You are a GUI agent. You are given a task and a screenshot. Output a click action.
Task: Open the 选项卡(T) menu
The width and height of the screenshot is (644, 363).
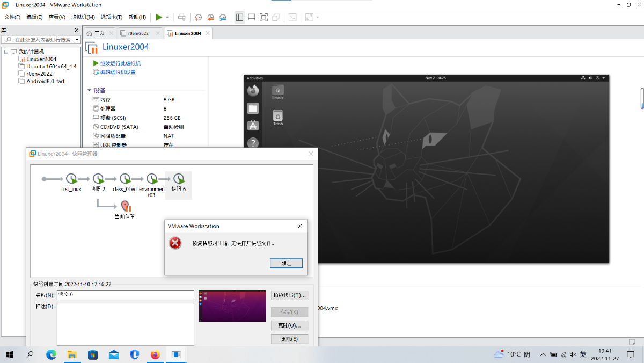coord(112,17)
